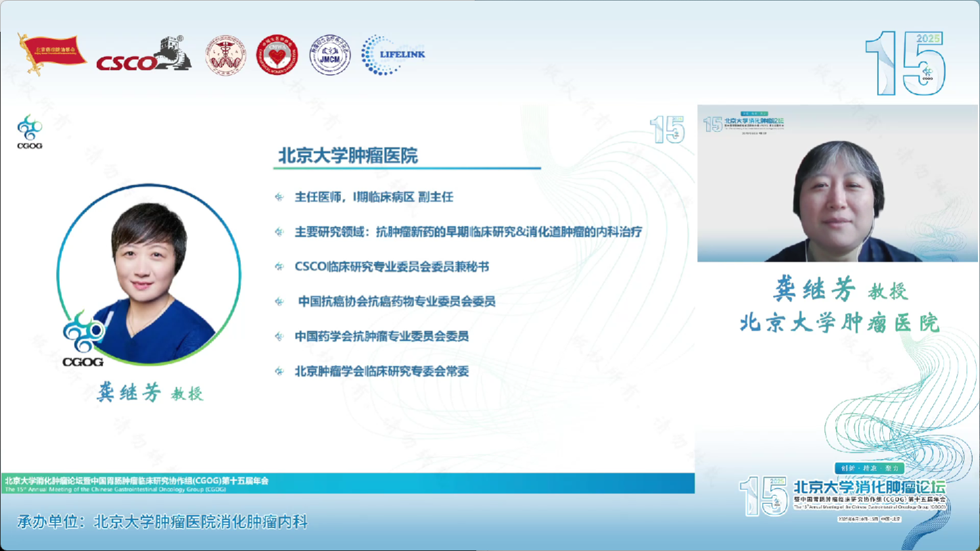
Task: Click the 中国药学会抗肿瘤专业委员会委员 line
Action: 381,336
